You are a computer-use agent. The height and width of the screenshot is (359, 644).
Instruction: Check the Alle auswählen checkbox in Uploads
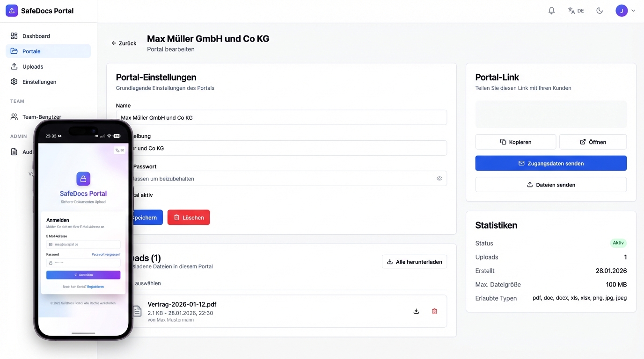tap(119, 283)
